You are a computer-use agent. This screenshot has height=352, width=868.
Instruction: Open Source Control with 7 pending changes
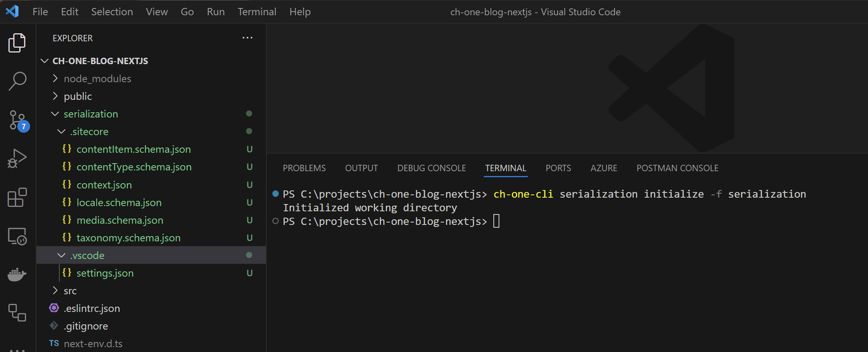click(x=18, y=121)
